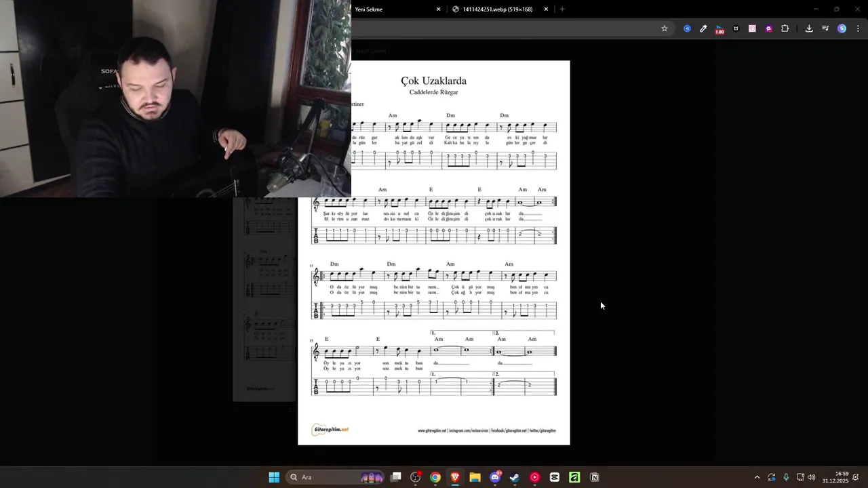The image size is (868, 488).
Task: Open Discord from the taskbar
Action: pos(495,477)
